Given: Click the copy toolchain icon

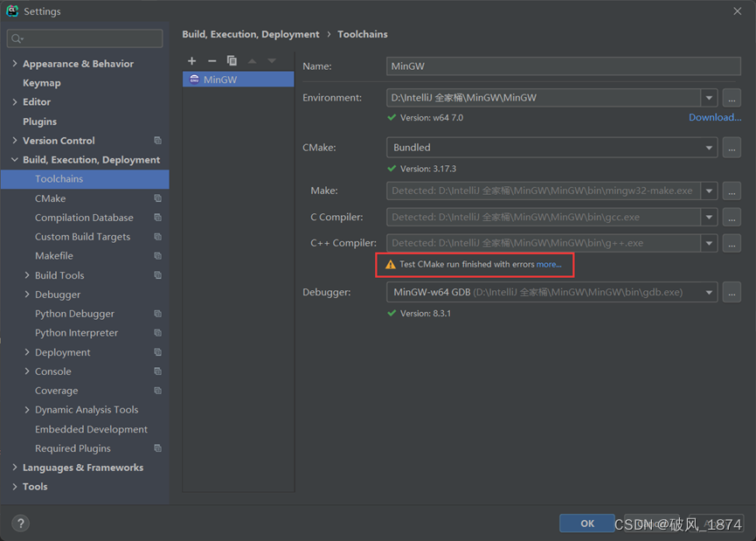Looking at the screenshot, I should [x=232, y=61].
